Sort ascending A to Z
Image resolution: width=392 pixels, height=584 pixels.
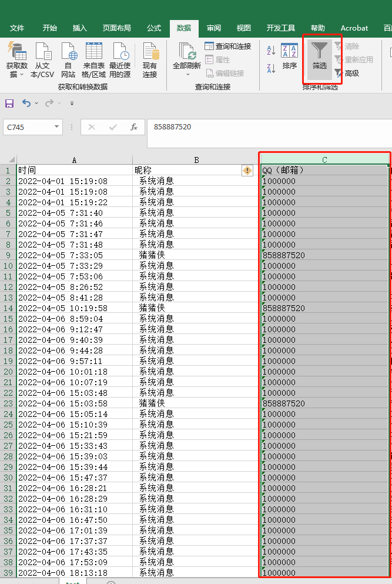(271, 50)
